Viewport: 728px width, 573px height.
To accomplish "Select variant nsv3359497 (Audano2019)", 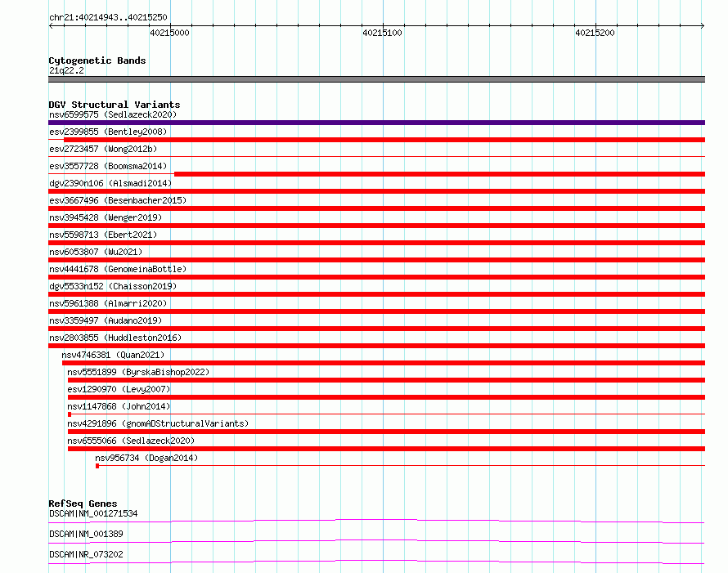I will click(106, 320).
